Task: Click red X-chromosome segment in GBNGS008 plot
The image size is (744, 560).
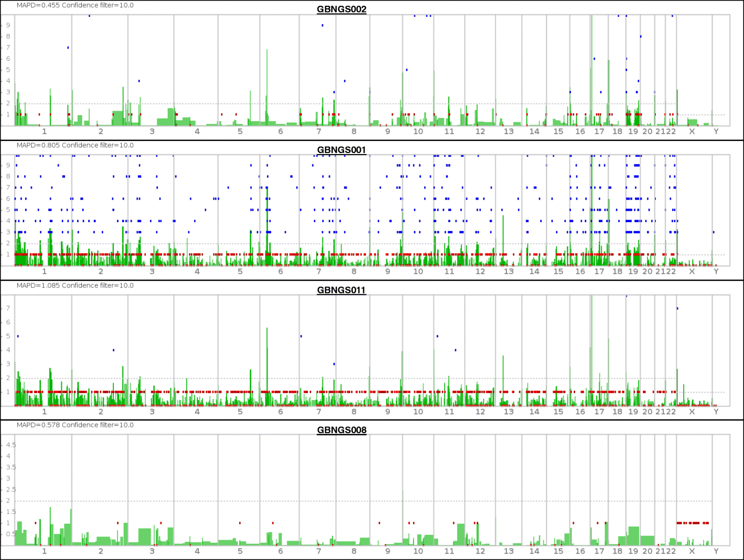Action: coord(693,523)
